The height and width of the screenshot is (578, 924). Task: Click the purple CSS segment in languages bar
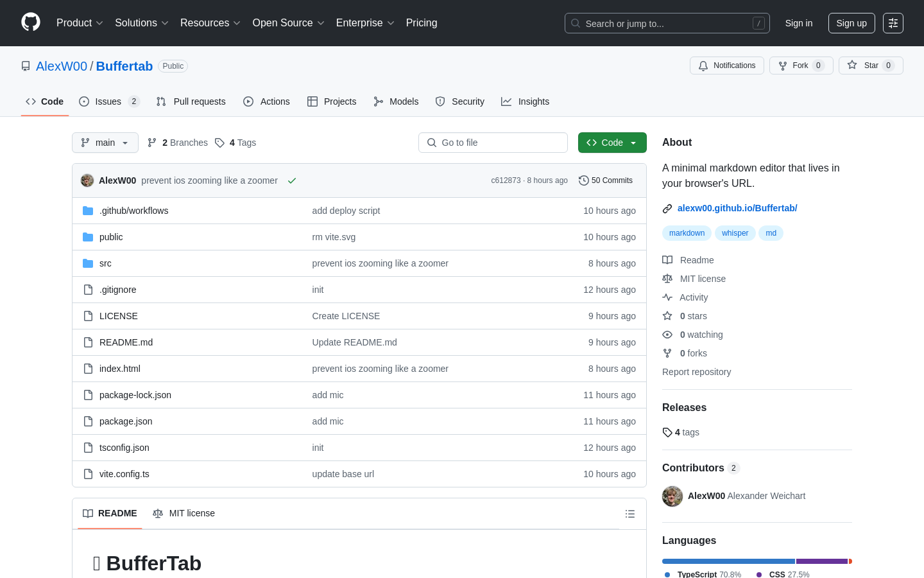coord(822,561)
